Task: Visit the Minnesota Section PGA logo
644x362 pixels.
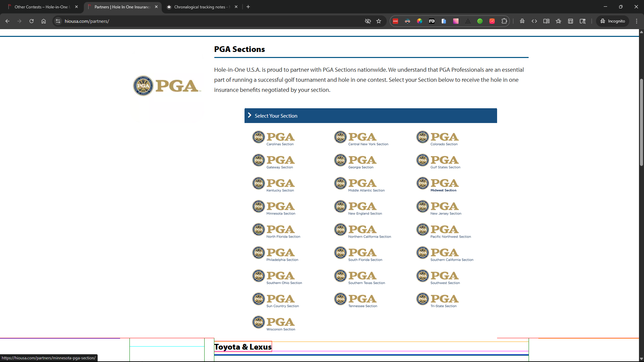Action: pos(274,207)
